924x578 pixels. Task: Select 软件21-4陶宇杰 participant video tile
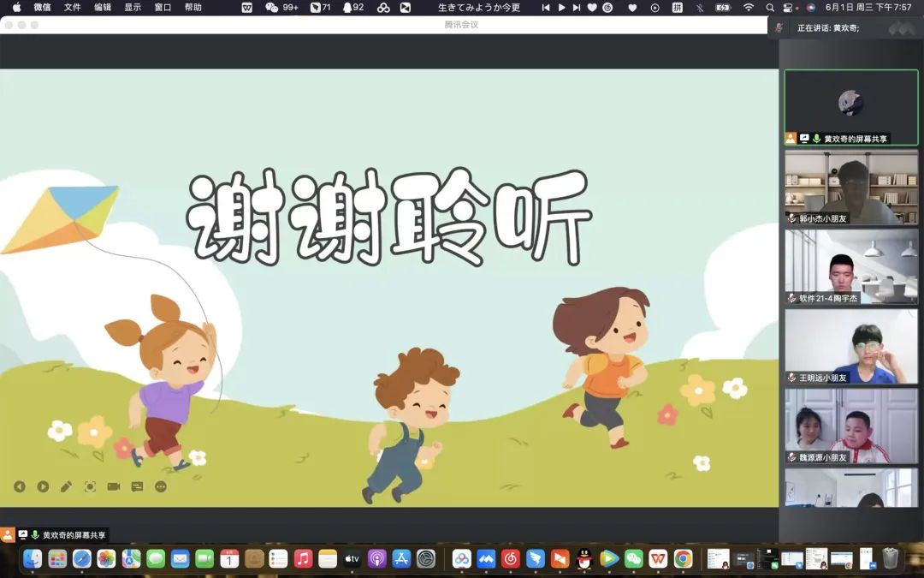tap(851, 266)
